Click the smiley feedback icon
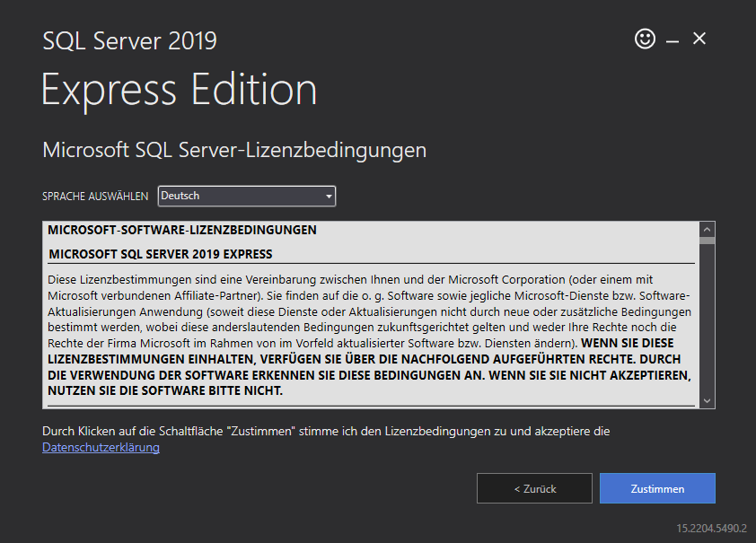 [x=645, y=39]
